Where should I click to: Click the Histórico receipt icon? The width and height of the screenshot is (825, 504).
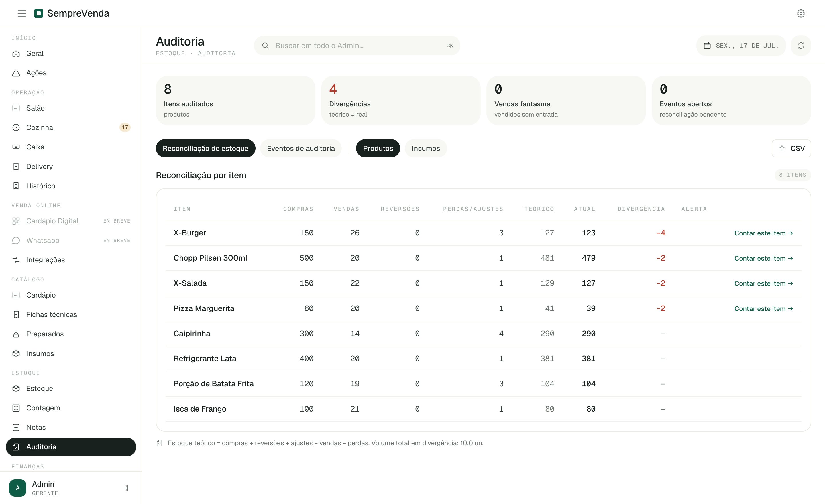point(16,186)
